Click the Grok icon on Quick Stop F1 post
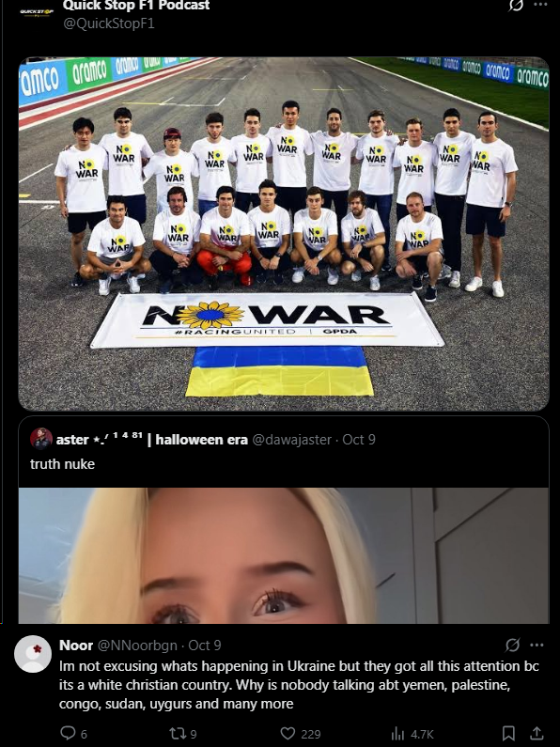The image size is (560, 747). pos(516,6)
